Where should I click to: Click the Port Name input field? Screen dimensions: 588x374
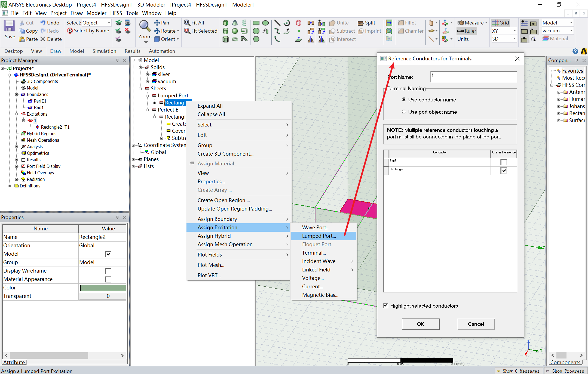pyautogui.click(x=473, y=77)
